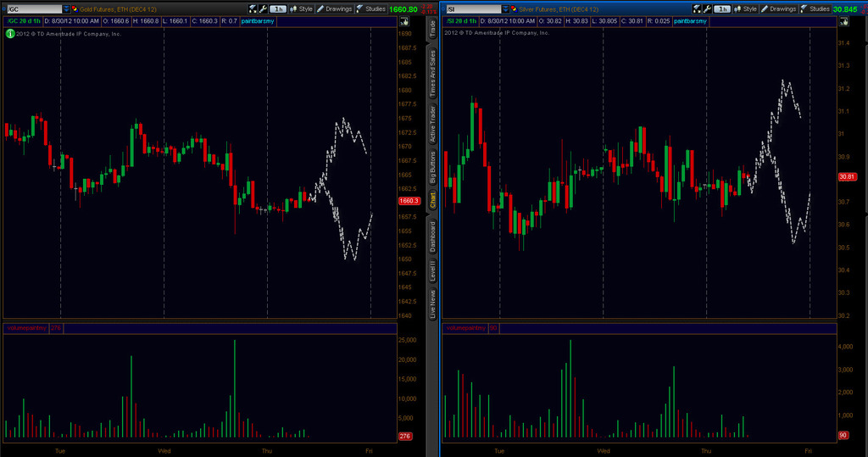
Task: Click the Gold chart pointer tool icon
Action: [404, 21]
